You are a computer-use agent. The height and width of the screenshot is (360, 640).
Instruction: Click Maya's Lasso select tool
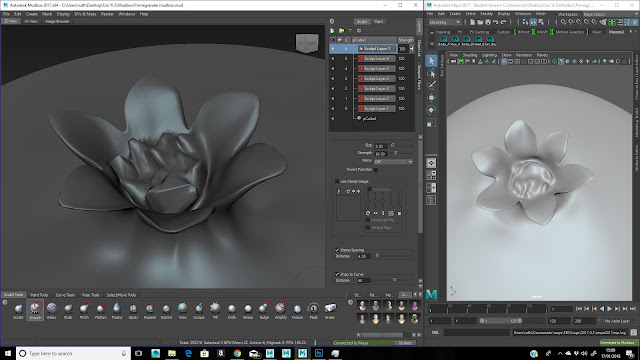[x=431, y=73]
